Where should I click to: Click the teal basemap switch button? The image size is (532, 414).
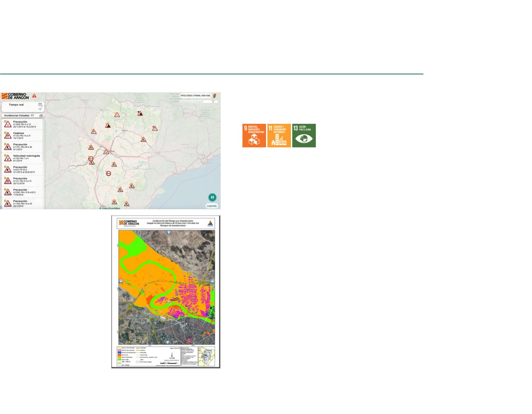(x=212, y=197)
